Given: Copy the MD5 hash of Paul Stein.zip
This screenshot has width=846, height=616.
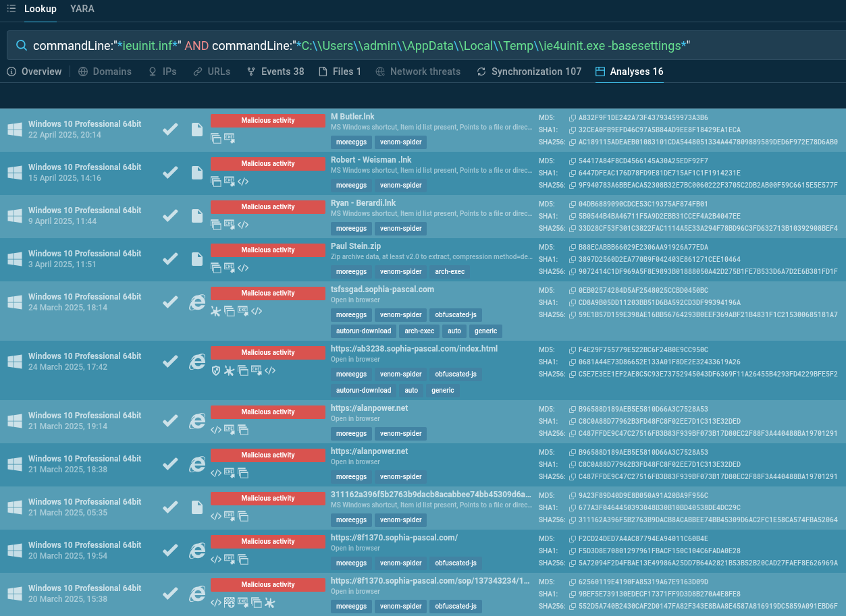Looking at the screenshot, I should [573, 248].
